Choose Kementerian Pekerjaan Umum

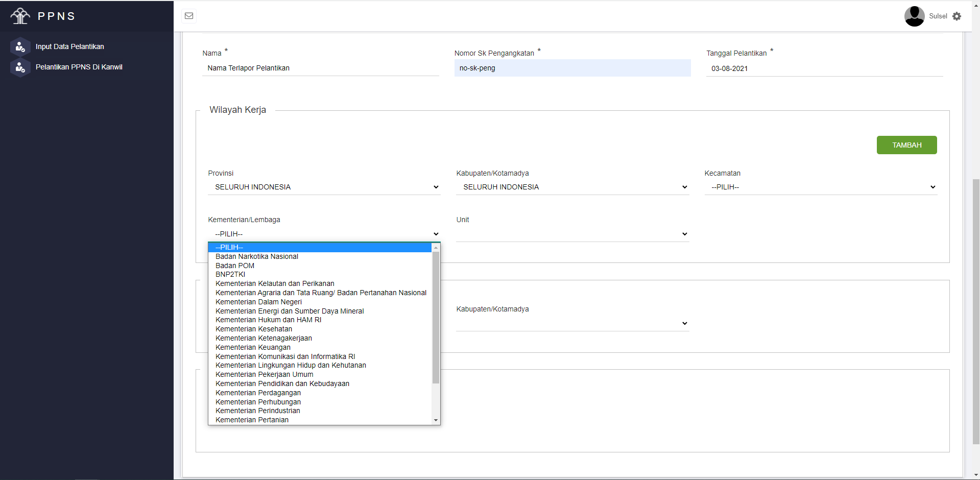click(320, 374)
